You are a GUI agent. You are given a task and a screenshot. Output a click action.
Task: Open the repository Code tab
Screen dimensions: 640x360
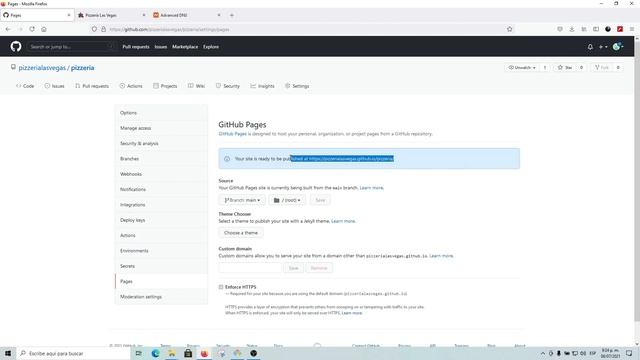tap(25, 86)
